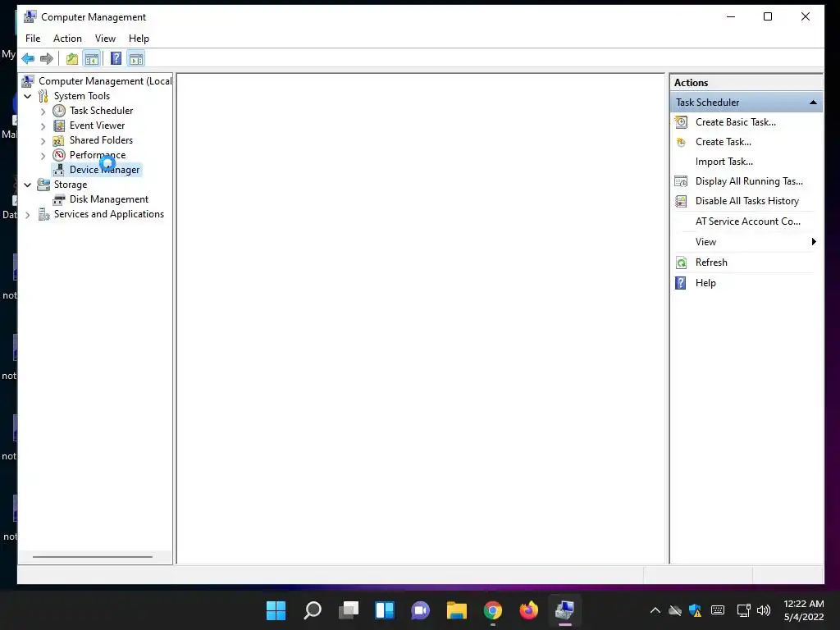Click the System Tools wrench icon
Viewport: 840px width, 630px height.
point(43,96)
